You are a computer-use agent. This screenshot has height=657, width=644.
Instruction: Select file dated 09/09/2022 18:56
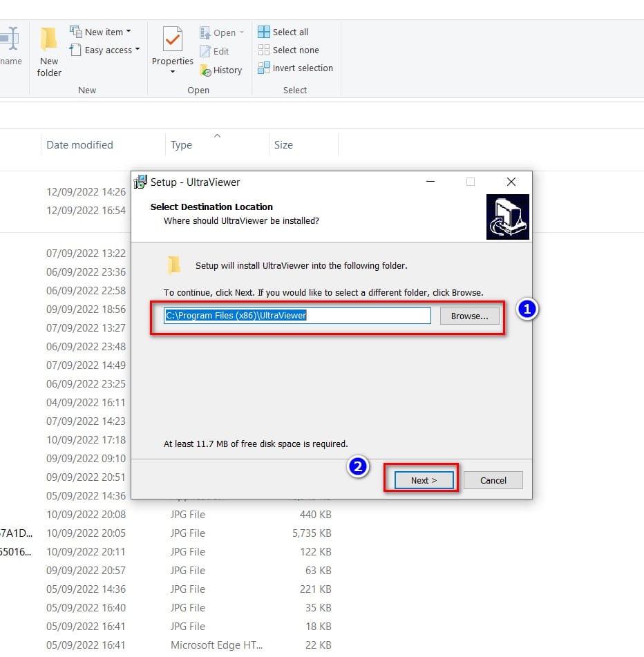(x=86, y=310)
